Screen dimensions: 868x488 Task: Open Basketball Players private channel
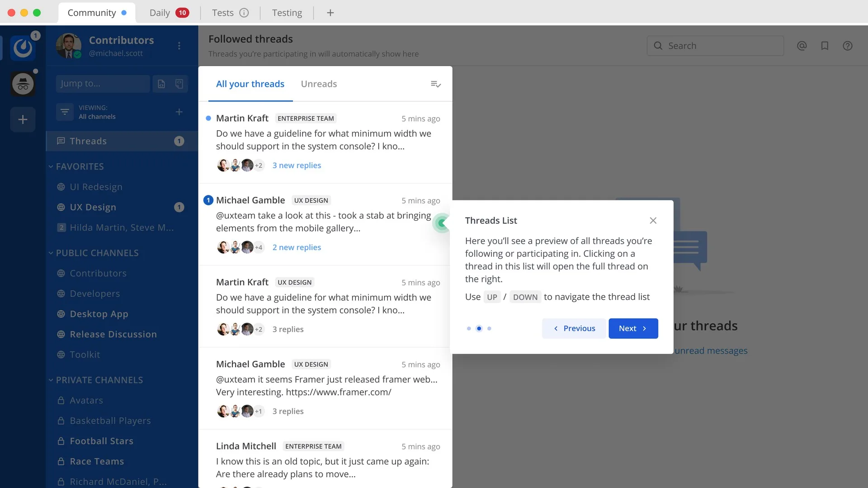pyautogui.click(x=122, y=421)
